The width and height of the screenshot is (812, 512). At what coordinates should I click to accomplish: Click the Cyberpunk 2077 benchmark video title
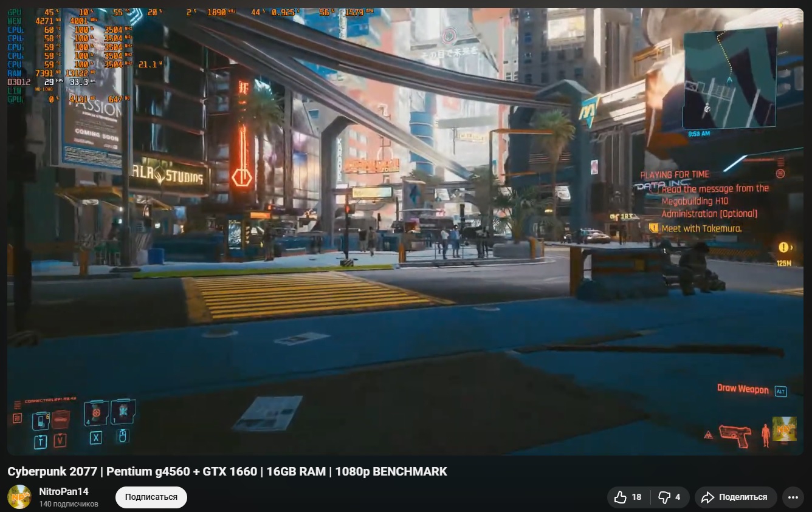click(227, 471)
